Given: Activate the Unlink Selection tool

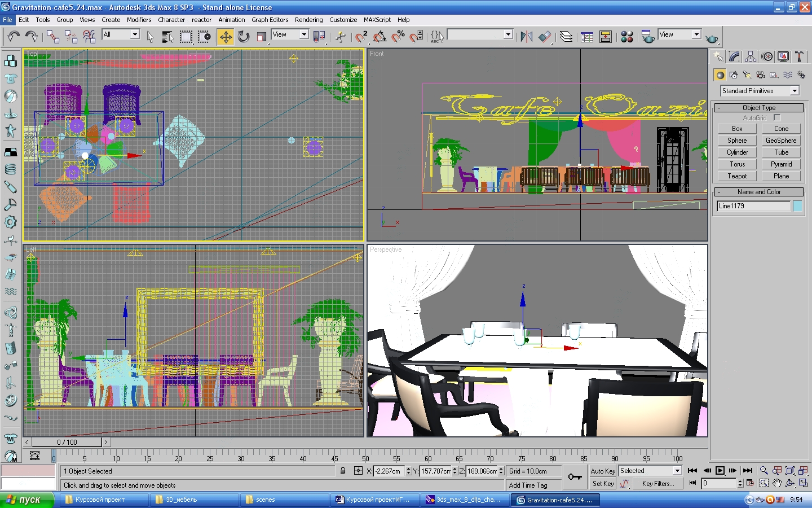Looking at the screenshot, I should [71, 37].
